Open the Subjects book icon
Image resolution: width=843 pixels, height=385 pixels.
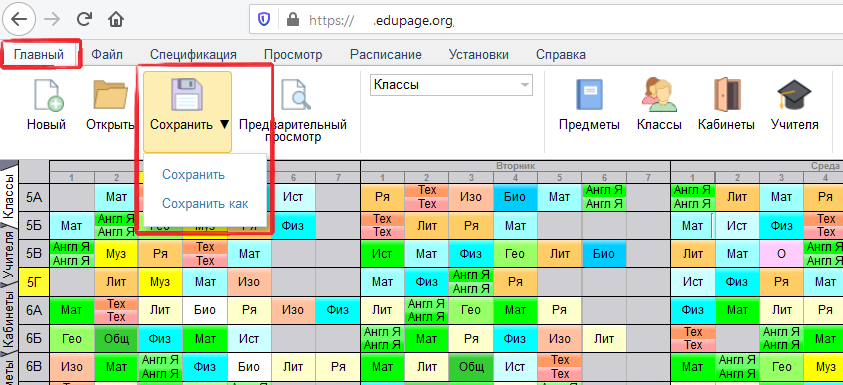589,95
